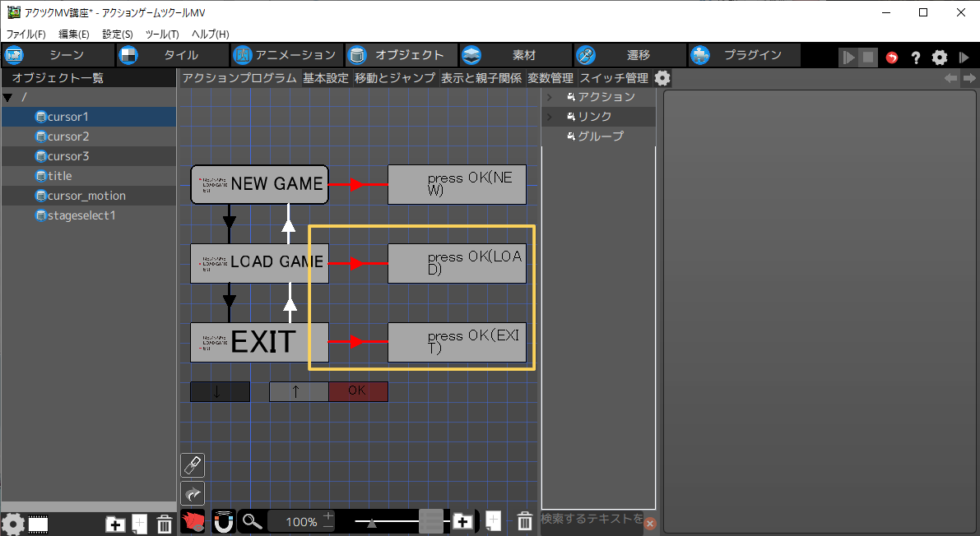This screenshot has height=536, width=980.
Task: Click the gear icon beside スイッチ管理 tab
Action: click(662, 78)
